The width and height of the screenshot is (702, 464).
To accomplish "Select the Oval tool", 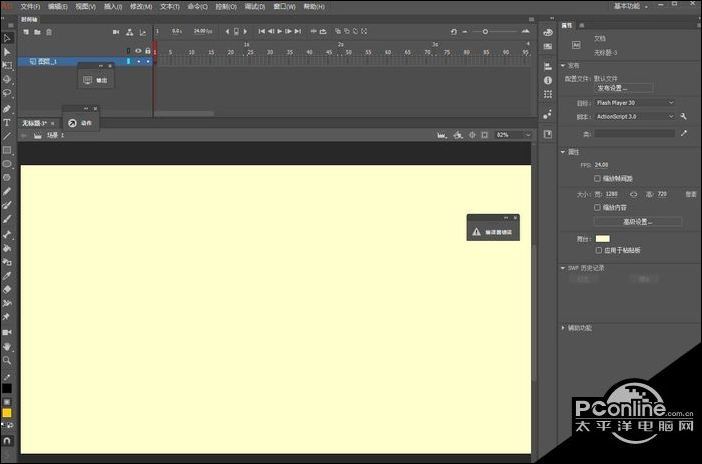I will tap(7, 163).
